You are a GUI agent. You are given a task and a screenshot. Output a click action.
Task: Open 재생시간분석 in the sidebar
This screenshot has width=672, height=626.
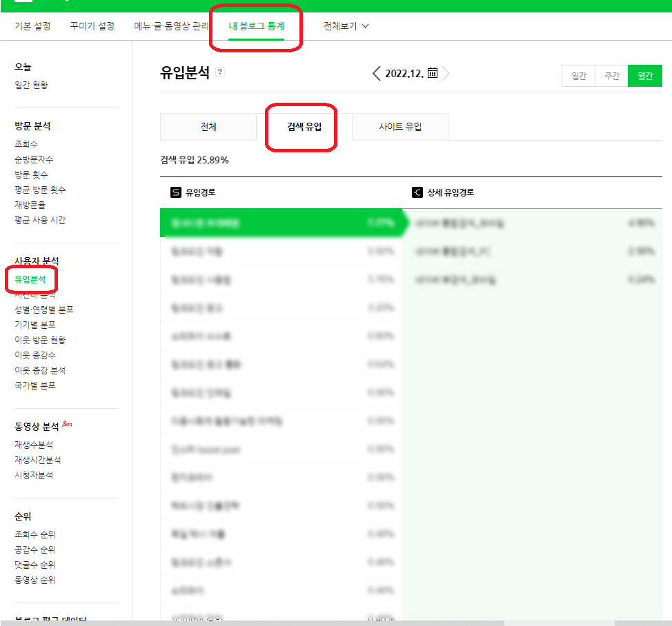(38, 460)
